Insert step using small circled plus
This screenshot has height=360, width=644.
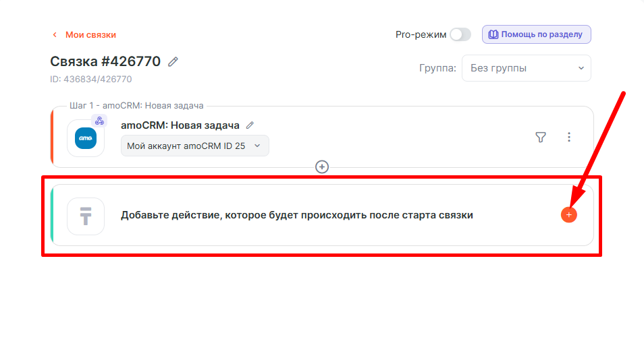(x=322, y=167)
